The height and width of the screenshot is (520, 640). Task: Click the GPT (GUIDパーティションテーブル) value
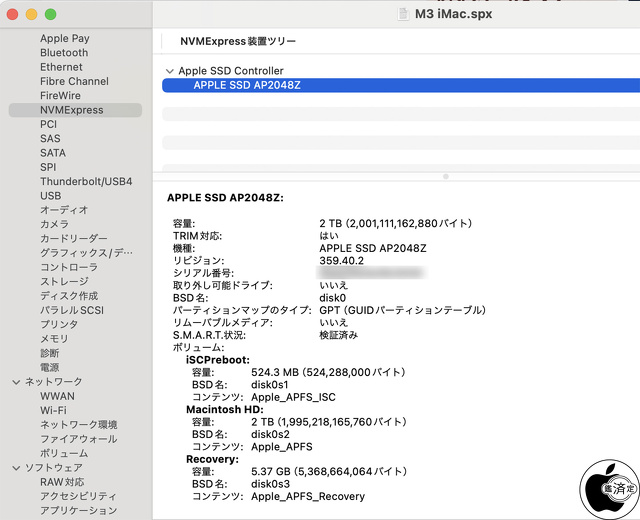tap(402, 310)
